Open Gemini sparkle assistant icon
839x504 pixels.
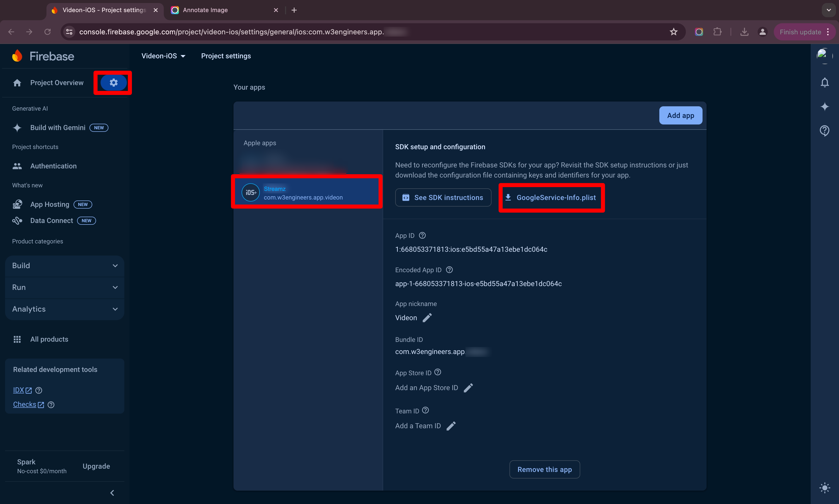(x=825, y=107)
